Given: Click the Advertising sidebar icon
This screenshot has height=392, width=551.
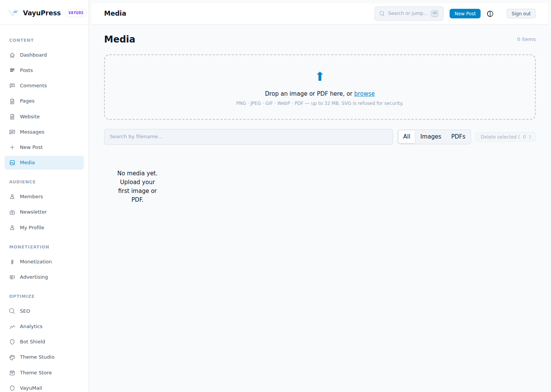Looking at the screenshot, I should [12, 277].
